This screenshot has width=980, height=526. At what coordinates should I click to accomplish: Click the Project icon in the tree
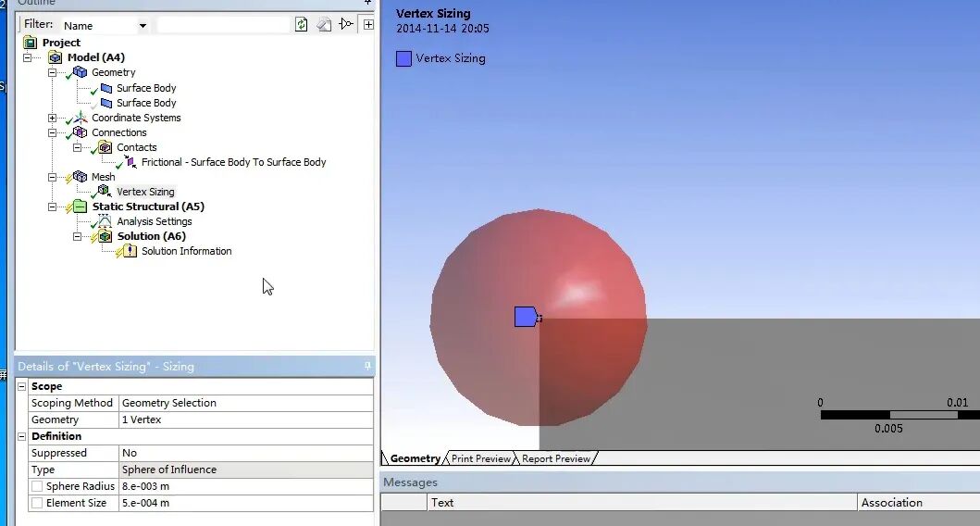click(30, 43)
